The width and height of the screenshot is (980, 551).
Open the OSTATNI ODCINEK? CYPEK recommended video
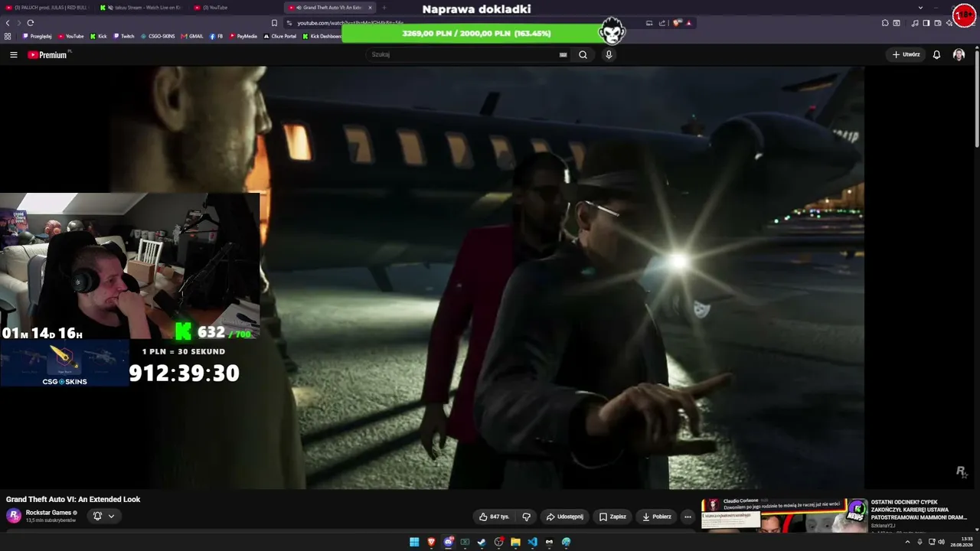(835, 514)
